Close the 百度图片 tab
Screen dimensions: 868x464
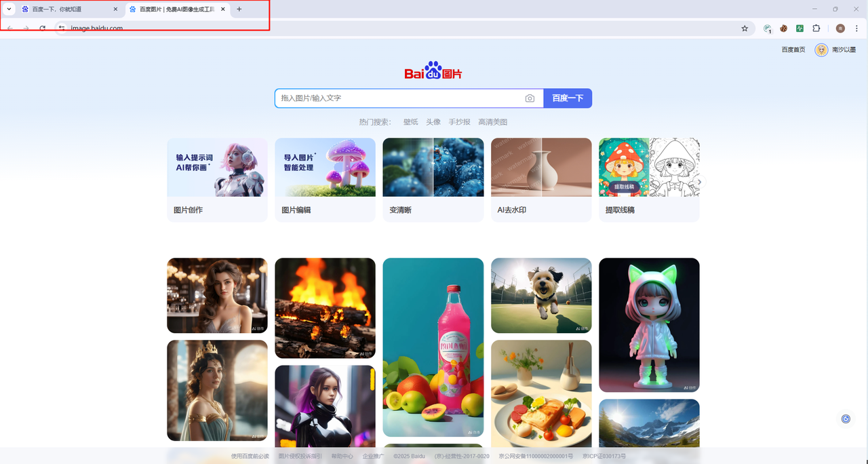point(223,9)
